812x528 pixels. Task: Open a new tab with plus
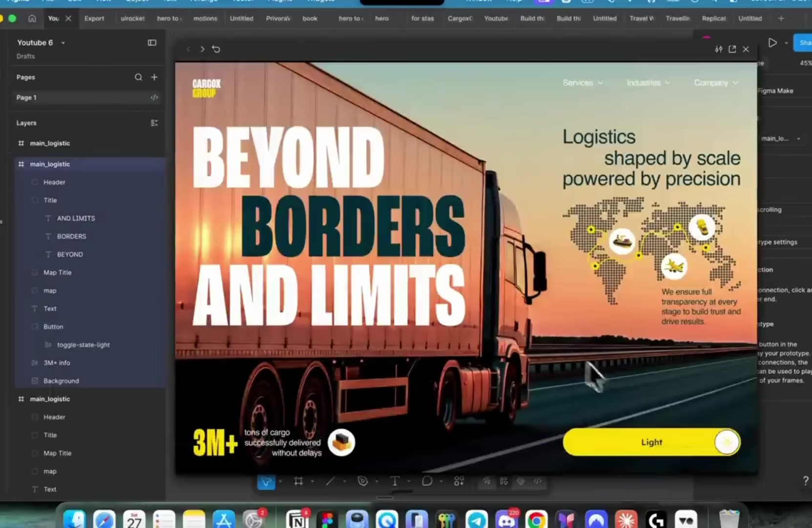click(781, 18)
